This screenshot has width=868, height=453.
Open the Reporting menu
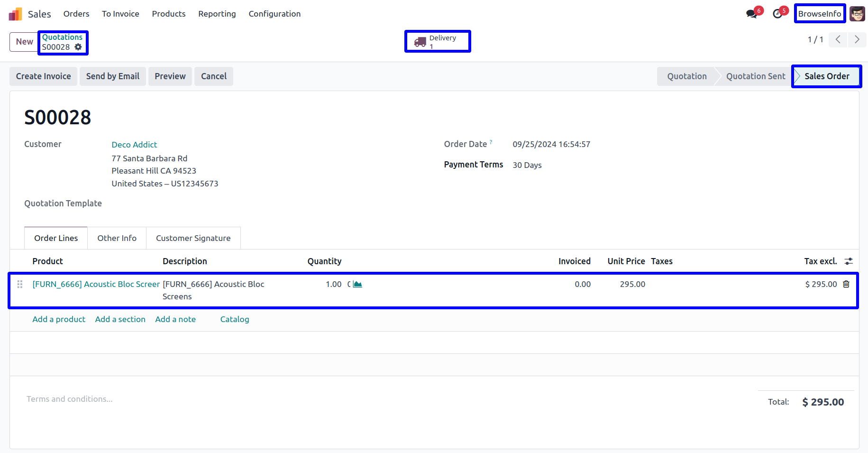(x=217, y=14)
